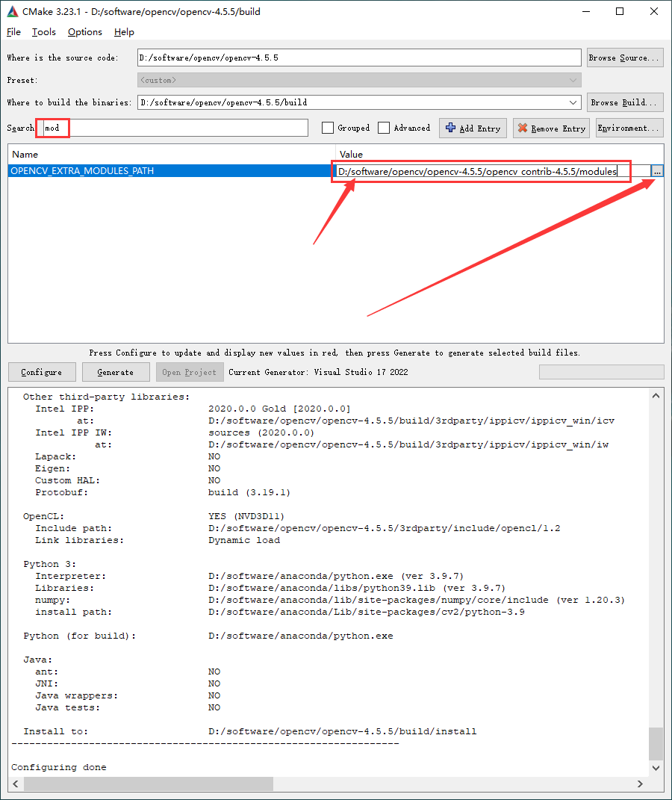Click the 'Eigen:' line in log
This screenshot has height=800, width=672.
(128, 468)
